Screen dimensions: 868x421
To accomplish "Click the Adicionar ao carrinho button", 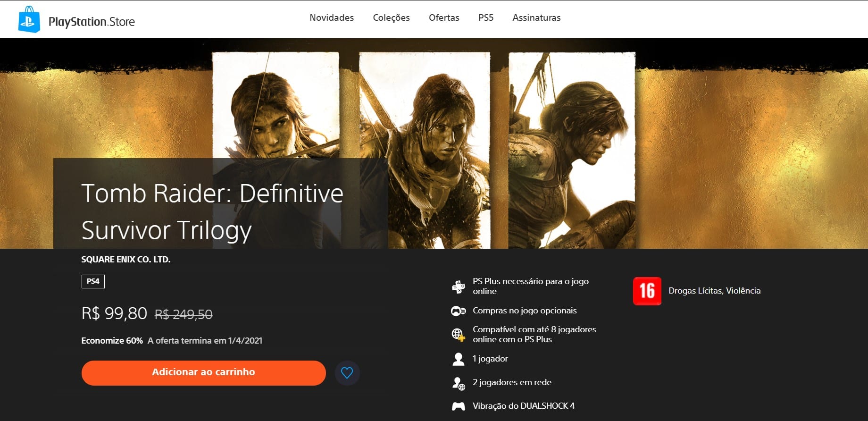I will pos(203,372).
